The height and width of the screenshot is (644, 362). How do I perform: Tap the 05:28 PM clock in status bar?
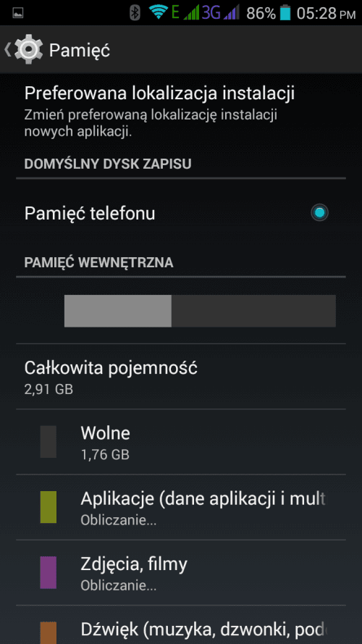[x=326, y=13]
